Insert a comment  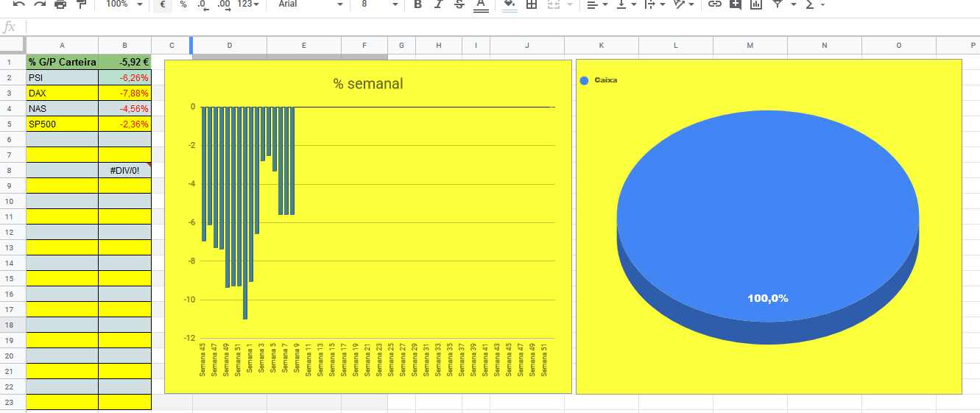[x=735, y=4]
